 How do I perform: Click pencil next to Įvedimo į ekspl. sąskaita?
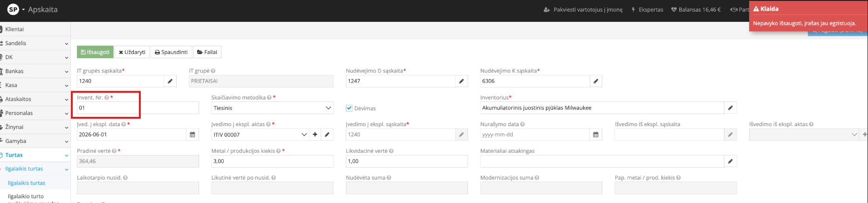tap(462, 135)
